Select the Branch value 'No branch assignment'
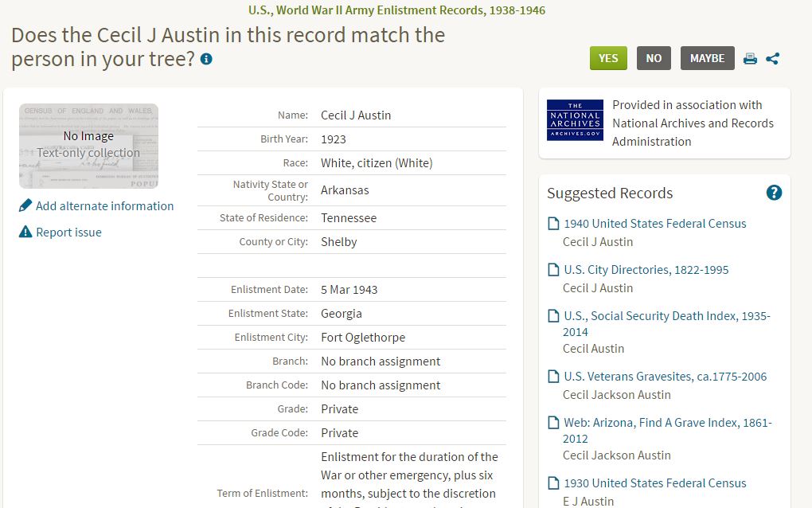Screen dimensions: 812x508 tap(381, 361)
